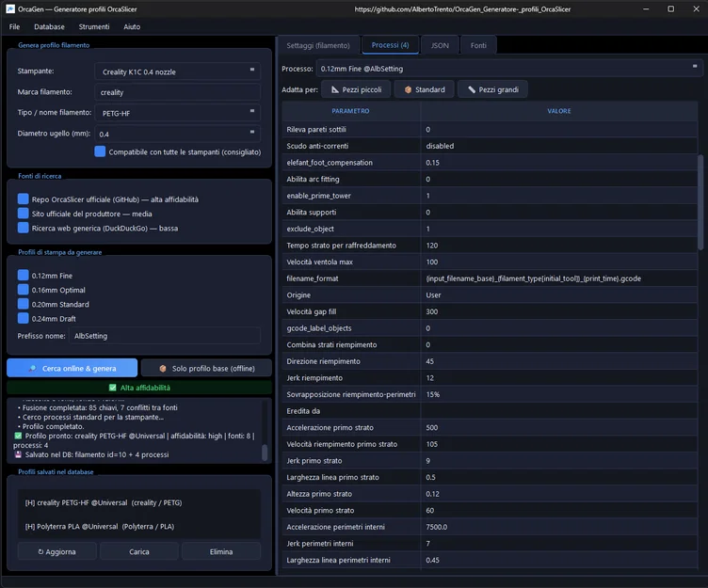Click the VALORE column header
The height and width of the screenshot is (588, 708).
pyautogui.click(x=559, y=111)
